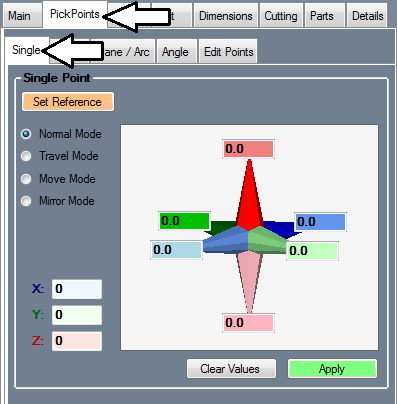Select Normal Mode radio button
397x404 pixels.
[x=26, y=134]
